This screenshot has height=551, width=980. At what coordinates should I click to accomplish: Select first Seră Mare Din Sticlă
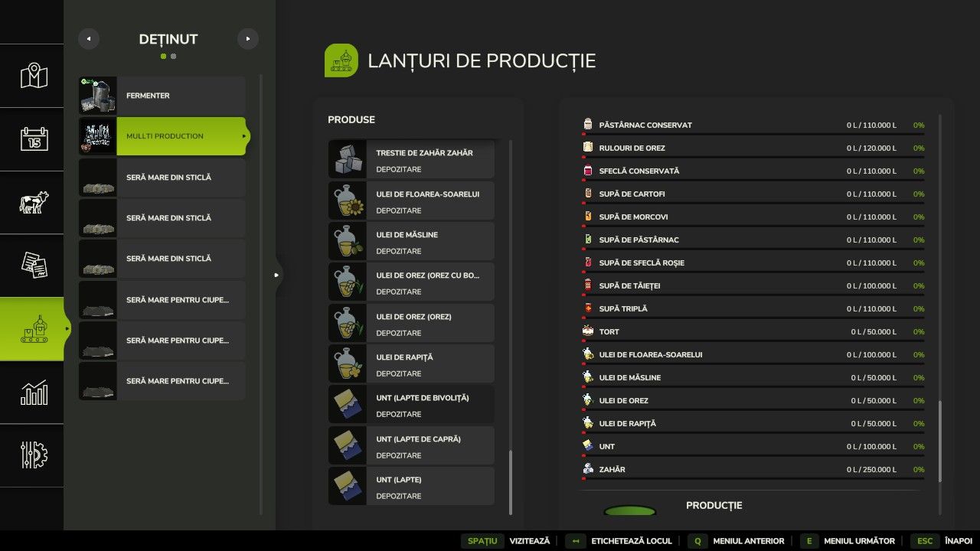tap(162, 178)
